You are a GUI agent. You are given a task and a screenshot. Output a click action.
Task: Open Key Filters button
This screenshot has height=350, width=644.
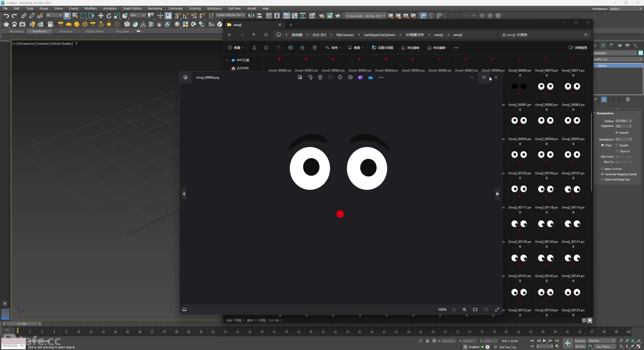605,347
